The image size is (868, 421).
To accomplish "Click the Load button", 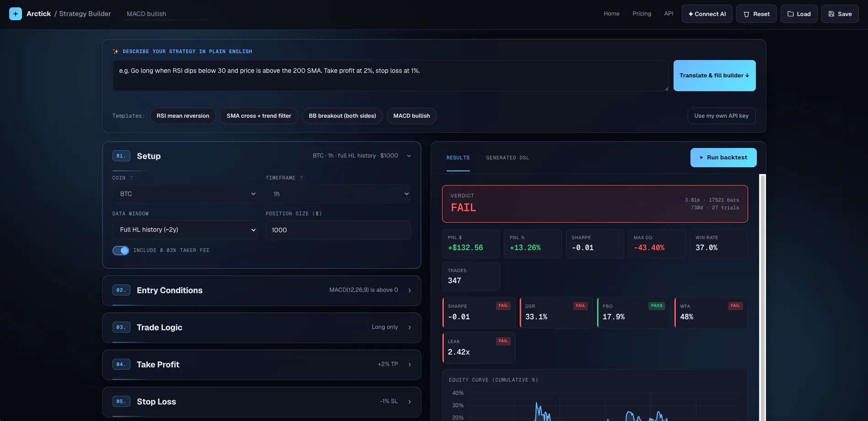I will [799, 14].
